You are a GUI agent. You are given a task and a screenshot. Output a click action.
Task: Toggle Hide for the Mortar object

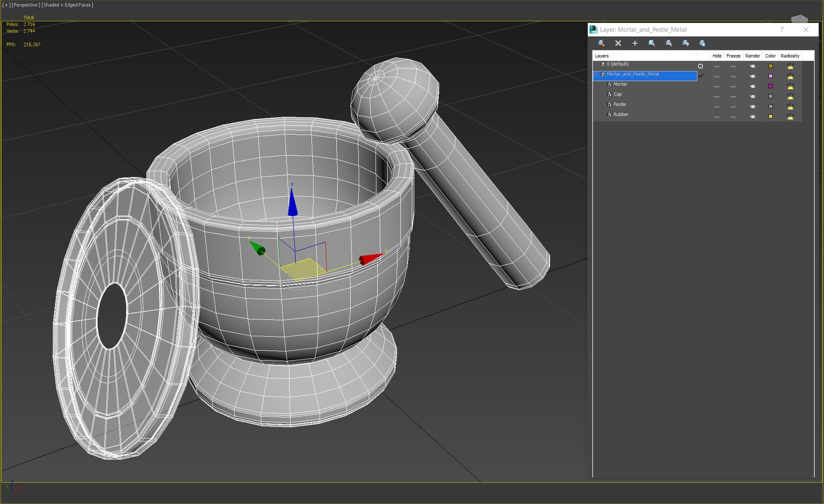[717, 86]
